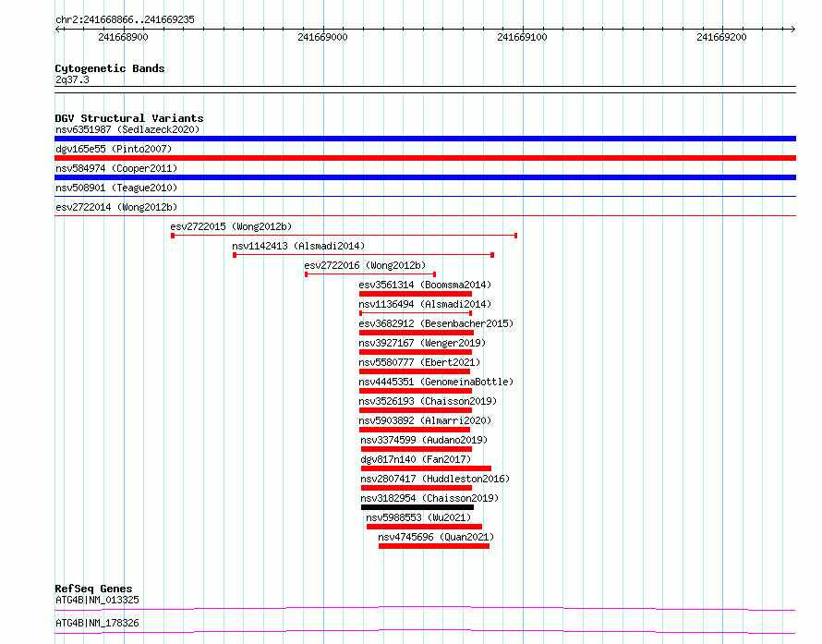The image size is (822, 644).
Task: Open the ATG4B|NM_013325 gene label
Action: tap(98, 600)
